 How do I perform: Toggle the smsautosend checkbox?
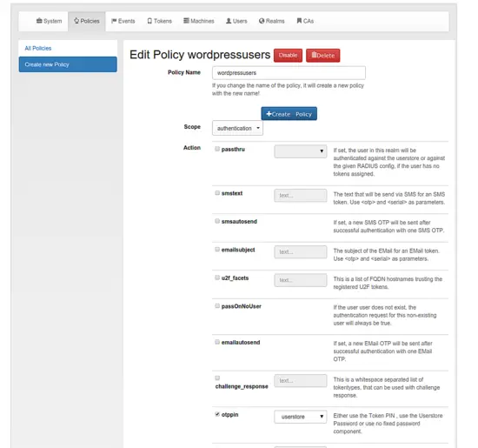point(217,221)
